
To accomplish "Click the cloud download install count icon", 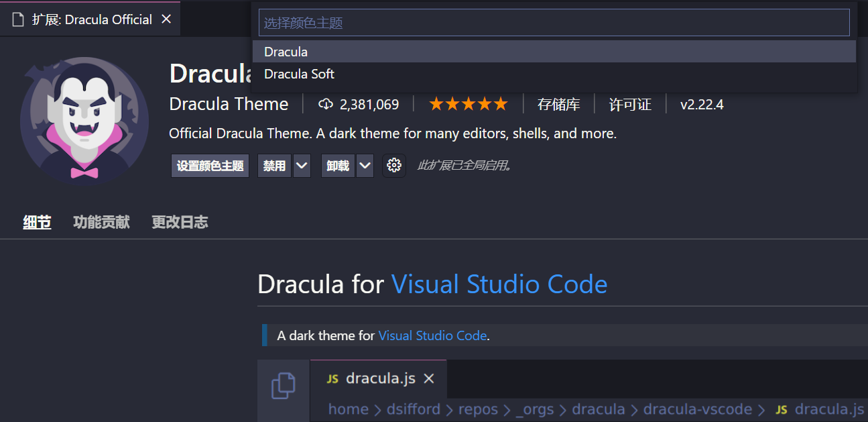I will point(326,105).
